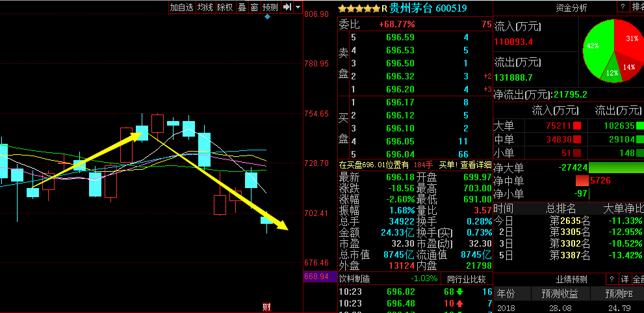Click the red swatch beside 中单 inflow 34830
This screenshot has height=313, width=644.
click(576, 139)
